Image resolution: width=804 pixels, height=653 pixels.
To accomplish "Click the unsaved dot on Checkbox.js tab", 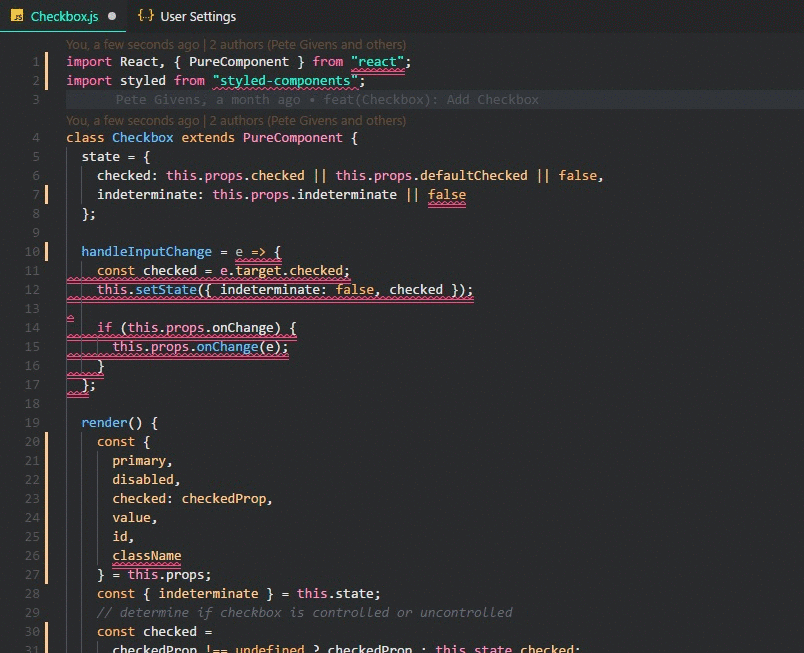I will pyautogui.click(x=112, y=16).
